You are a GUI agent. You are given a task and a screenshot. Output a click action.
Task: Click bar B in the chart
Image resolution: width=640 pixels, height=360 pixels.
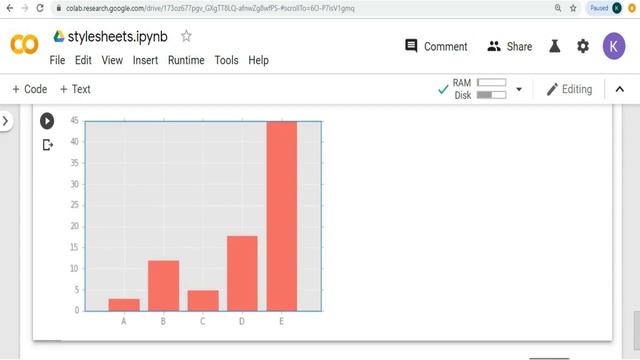pos(163,286)
